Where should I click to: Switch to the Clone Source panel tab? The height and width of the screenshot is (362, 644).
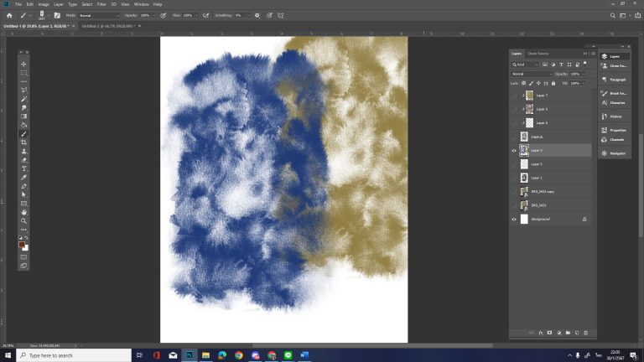[x=538, y=54]
